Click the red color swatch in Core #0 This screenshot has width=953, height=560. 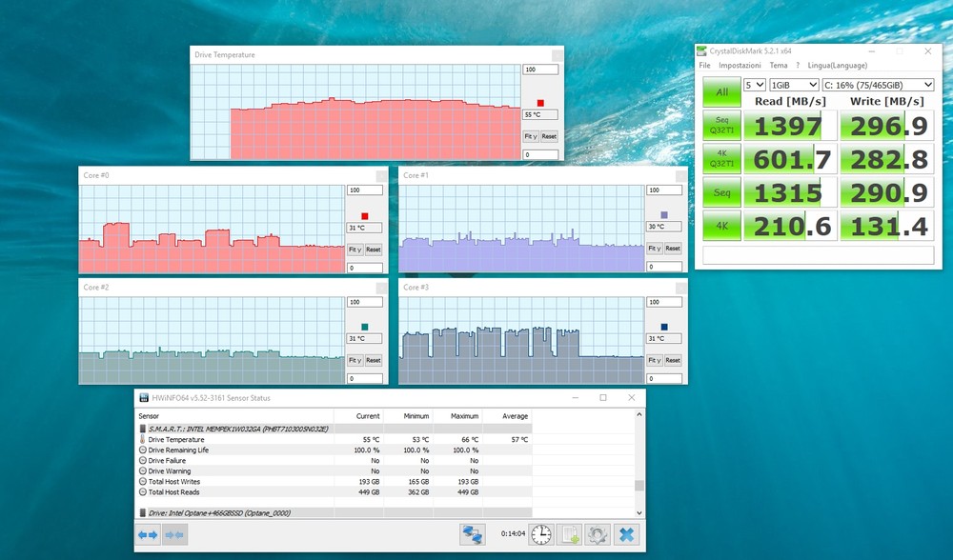coord(364,215)
